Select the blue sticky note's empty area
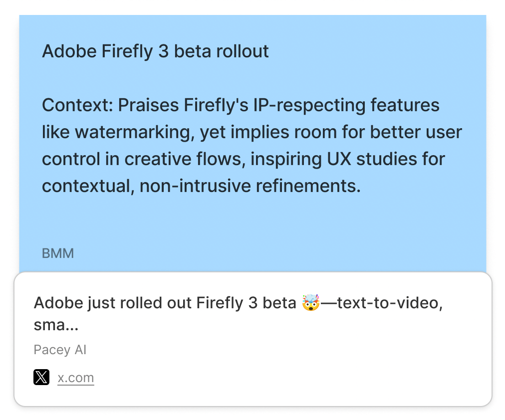The image size is (505, 420). click(x=299, y=229)
